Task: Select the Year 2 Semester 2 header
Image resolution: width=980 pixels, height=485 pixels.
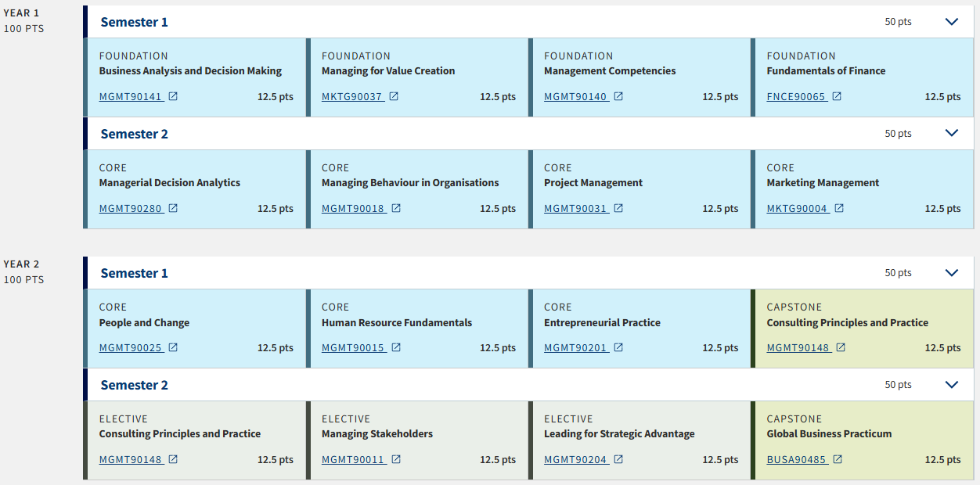Action: 529,385
